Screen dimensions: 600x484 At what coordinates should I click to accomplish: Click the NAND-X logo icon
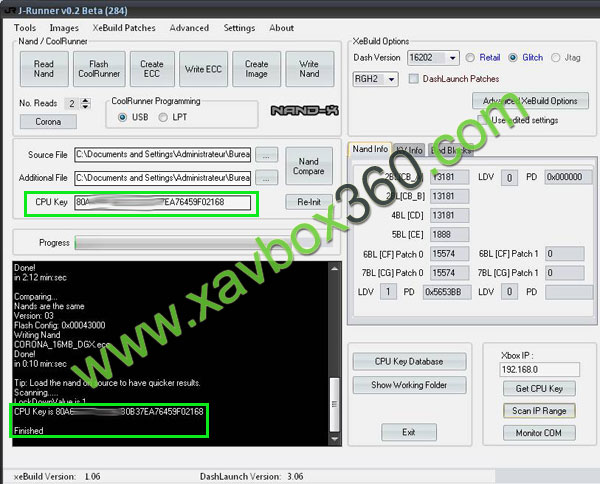pyautogui.click(x=305, y=111)
